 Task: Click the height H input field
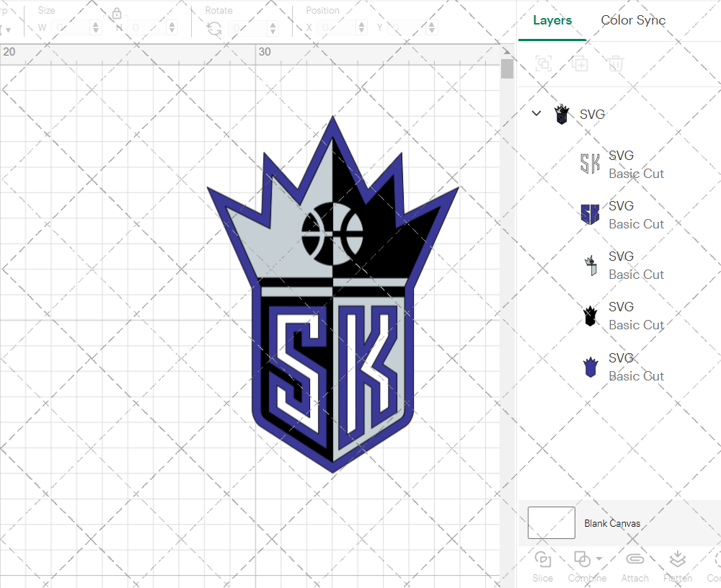click(x=147, y=28)
